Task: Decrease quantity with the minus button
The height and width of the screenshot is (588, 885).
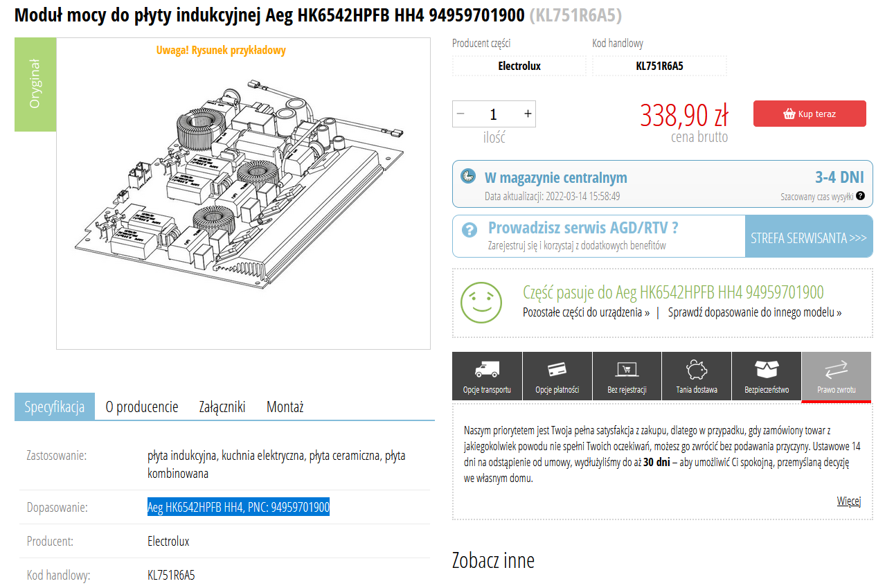Action: click(x=461, y=114)
